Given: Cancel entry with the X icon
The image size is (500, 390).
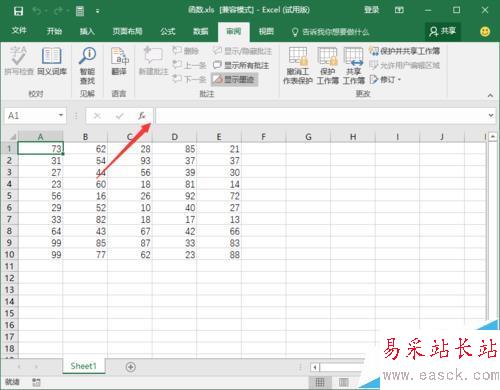Looking at the screenshot, I should [x=97, y=116].
